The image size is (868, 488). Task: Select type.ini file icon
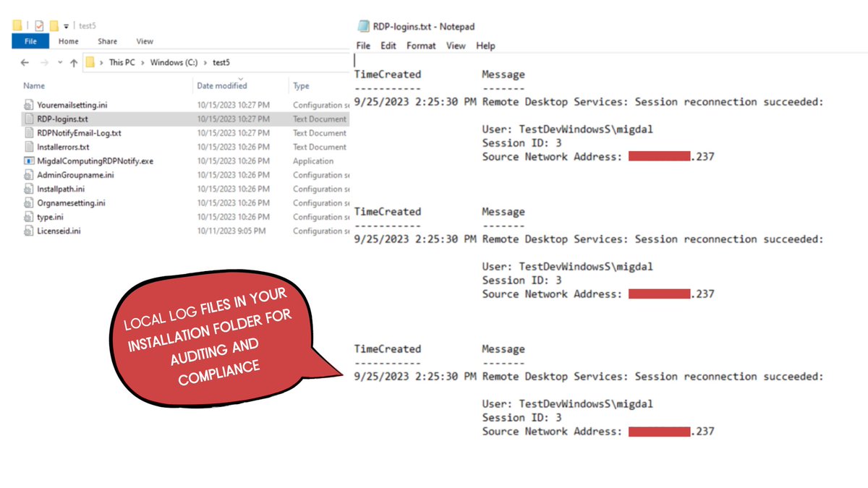(x=29, y=217)
